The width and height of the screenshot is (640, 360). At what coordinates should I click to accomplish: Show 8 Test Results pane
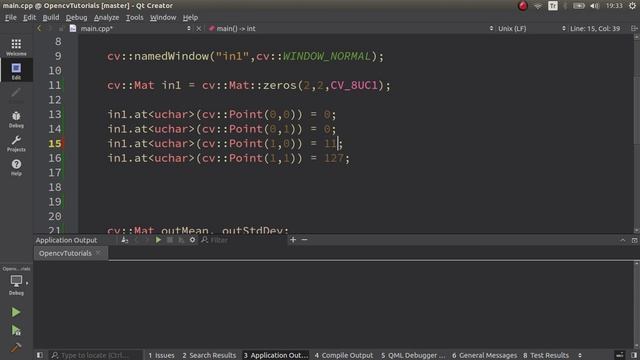tap(546, 356)
